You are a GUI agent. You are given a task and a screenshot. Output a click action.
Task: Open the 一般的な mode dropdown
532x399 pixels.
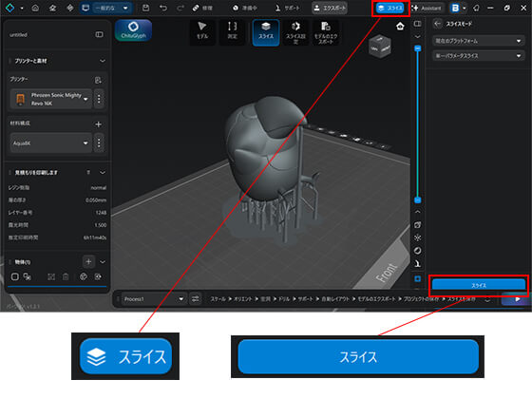click(x=105, y=8)
